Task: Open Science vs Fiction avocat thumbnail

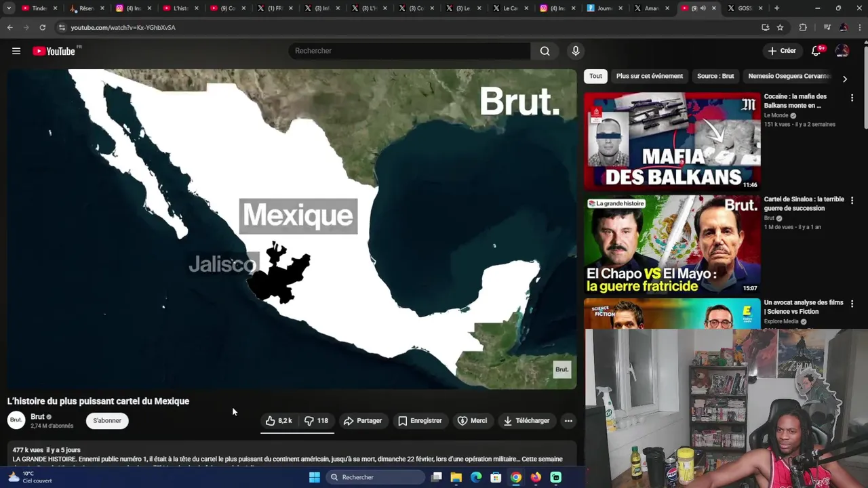Action: pos(672,314)
